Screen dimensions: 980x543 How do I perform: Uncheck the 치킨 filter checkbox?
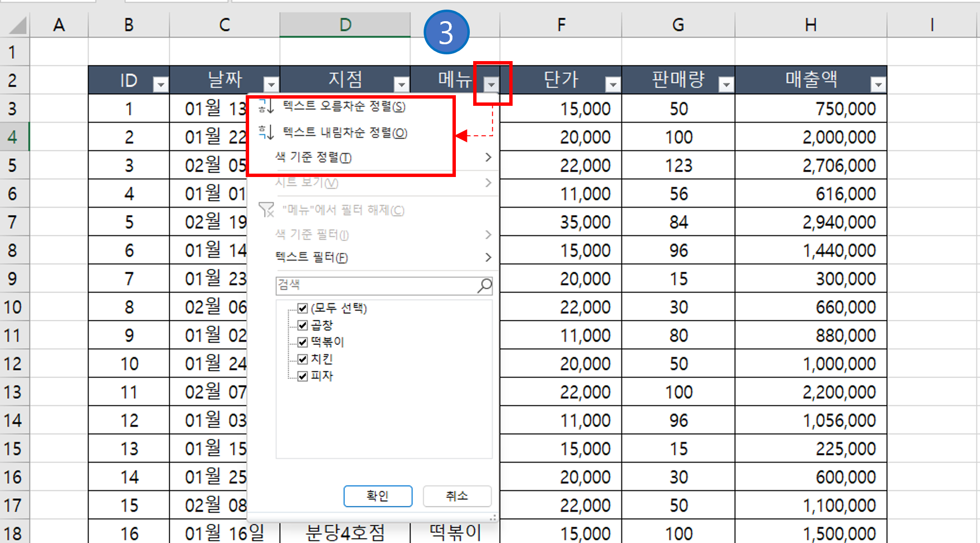point(302,359)
